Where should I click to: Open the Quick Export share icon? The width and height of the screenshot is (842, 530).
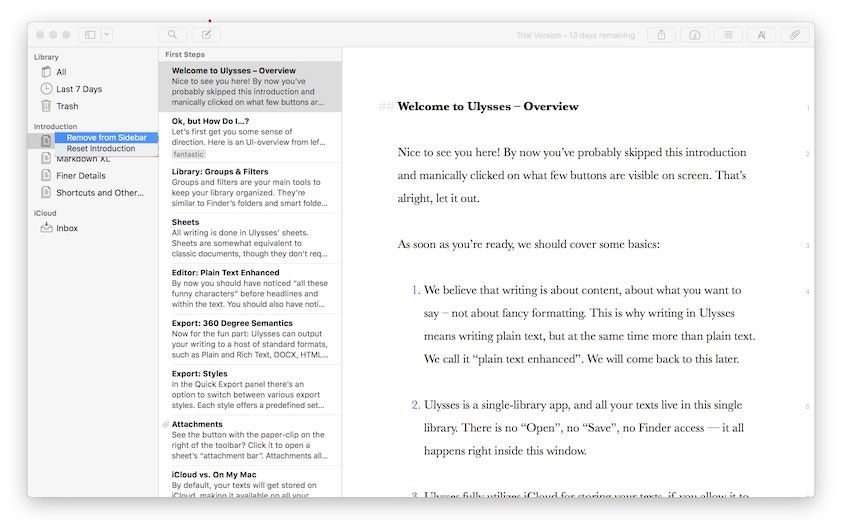tap(661, 35)
